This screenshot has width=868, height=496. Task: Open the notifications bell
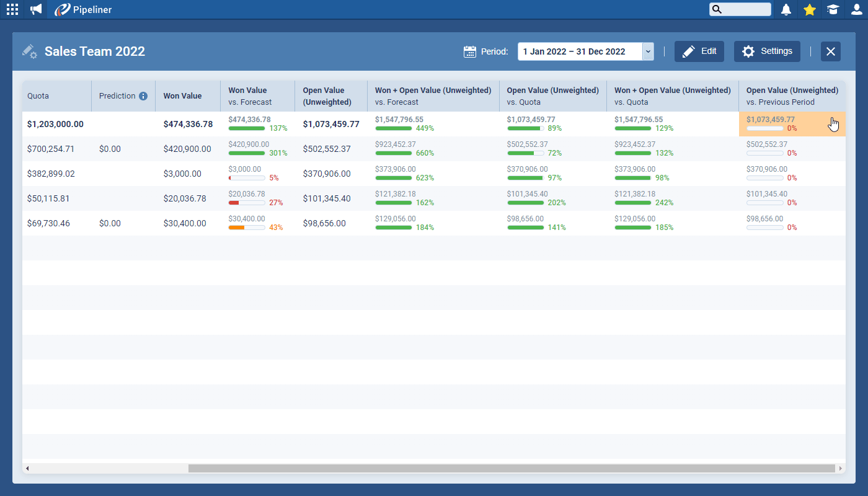click(x=786, y=9)
